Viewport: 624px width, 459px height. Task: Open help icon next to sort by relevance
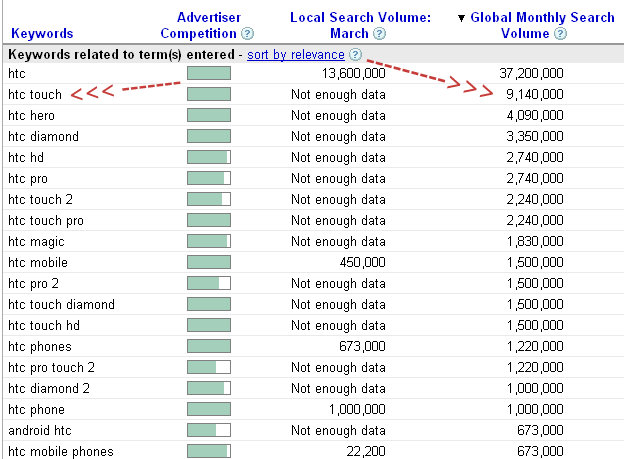point(355,54)
